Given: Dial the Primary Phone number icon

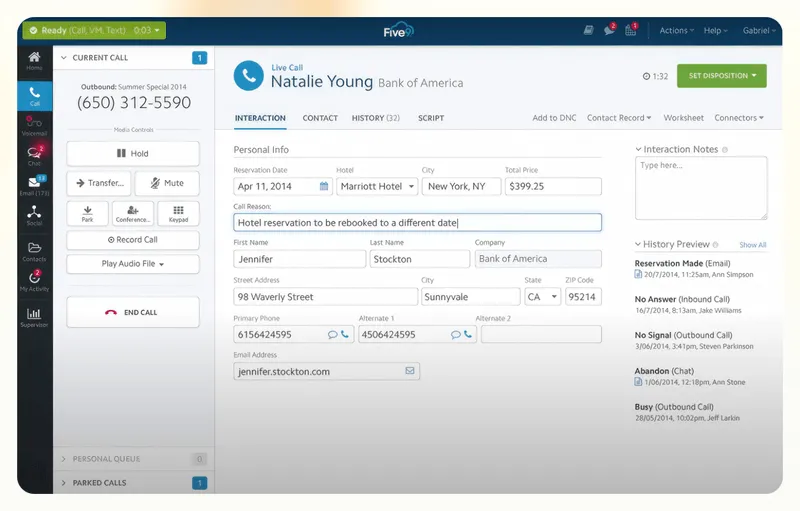Looking at the screenshot, I should [x=345, y=335].
